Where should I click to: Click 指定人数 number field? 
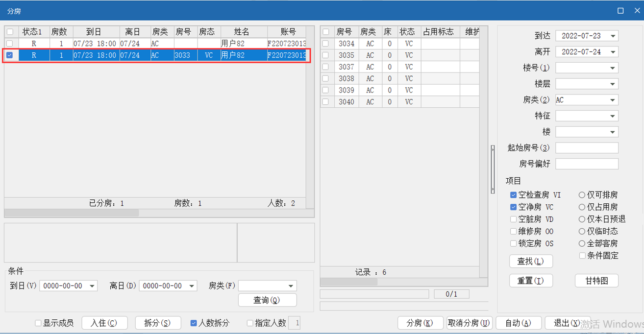295,323
